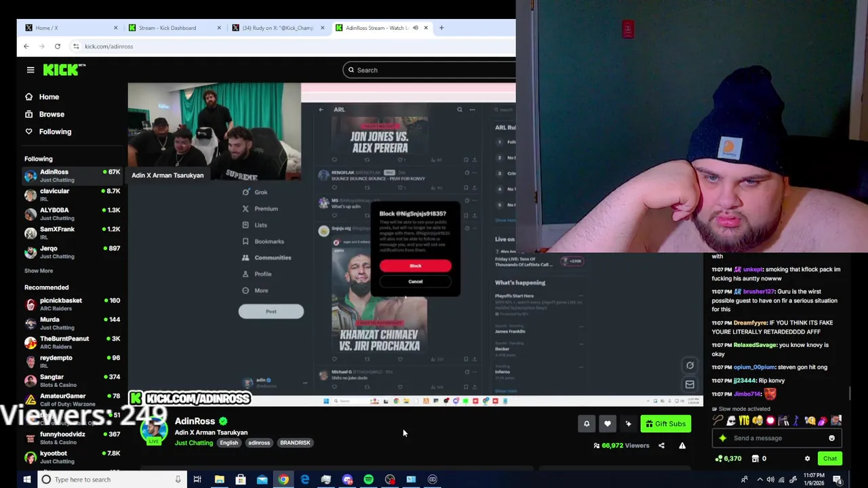Viewport: 868px width, 488px height.
Task: Reload the kick.com page
Action: click(x=58, y=46)
